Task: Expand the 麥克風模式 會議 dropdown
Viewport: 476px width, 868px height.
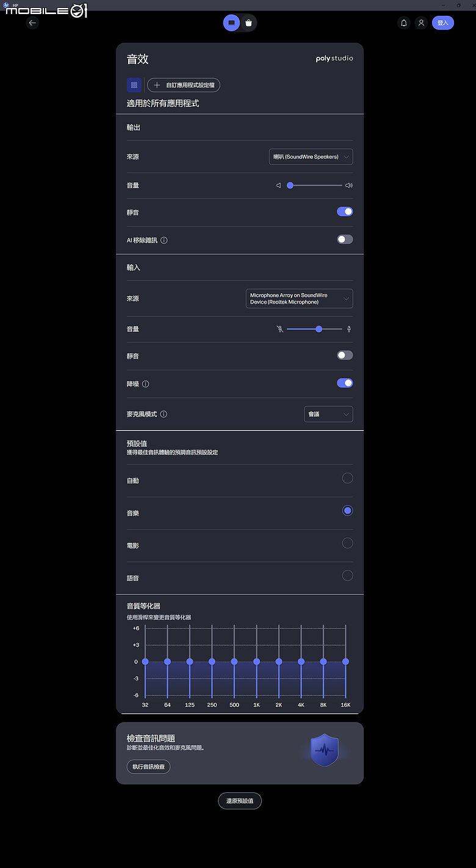Action: click(x=328, y=414)
